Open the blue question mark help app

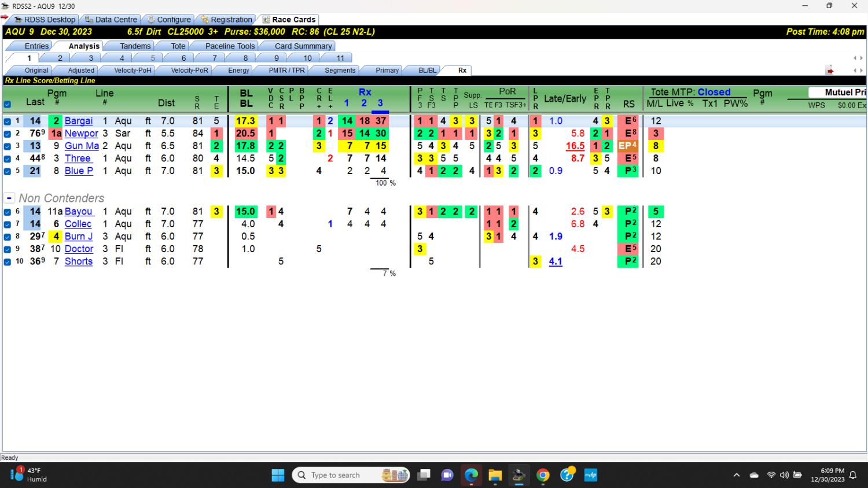point(567,475)
